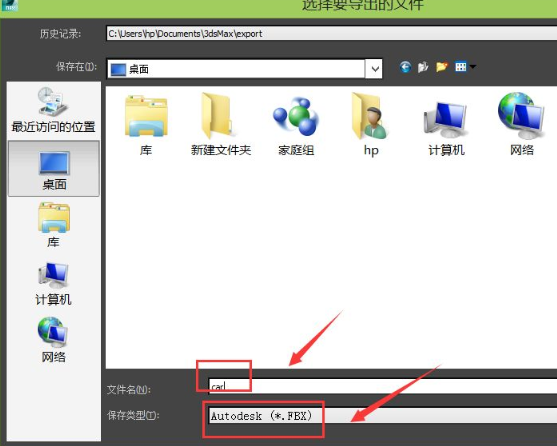Open the 新建文件夹 folder

pyautogui.click(x=221, y=125)
